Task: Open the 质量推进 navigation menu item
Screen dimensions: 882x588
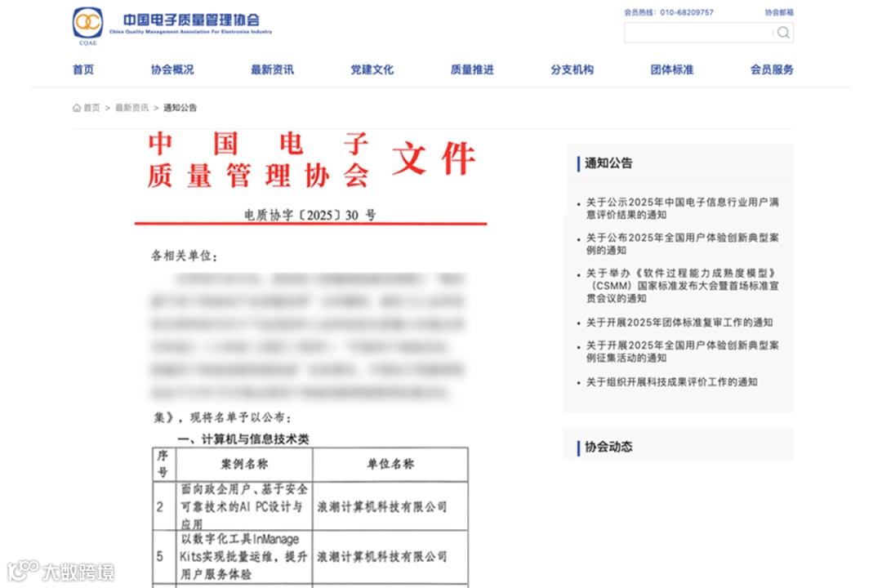Action: (472, 69)
